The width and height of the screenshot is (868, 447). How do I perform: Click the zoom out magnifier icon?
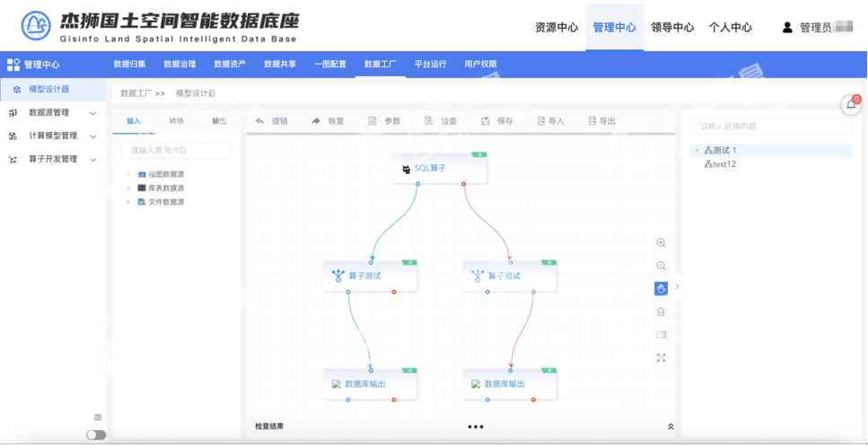(x=661, y=266)
